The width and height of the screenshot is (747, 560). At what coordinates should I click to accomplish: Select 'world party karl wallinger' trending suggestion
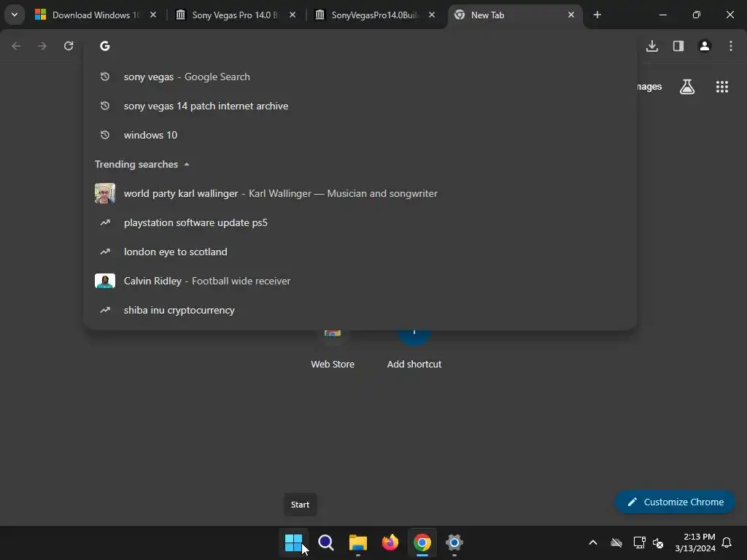coord(360,193)
